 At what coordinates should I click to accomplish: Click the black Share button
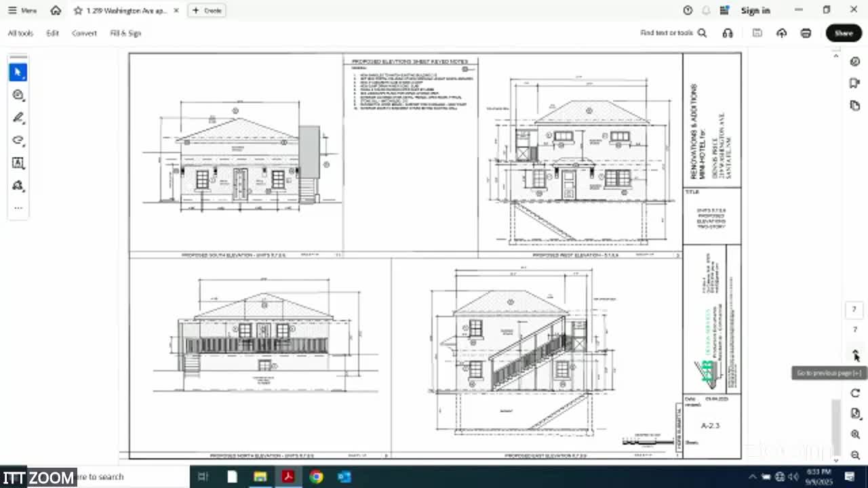[844, 33]
